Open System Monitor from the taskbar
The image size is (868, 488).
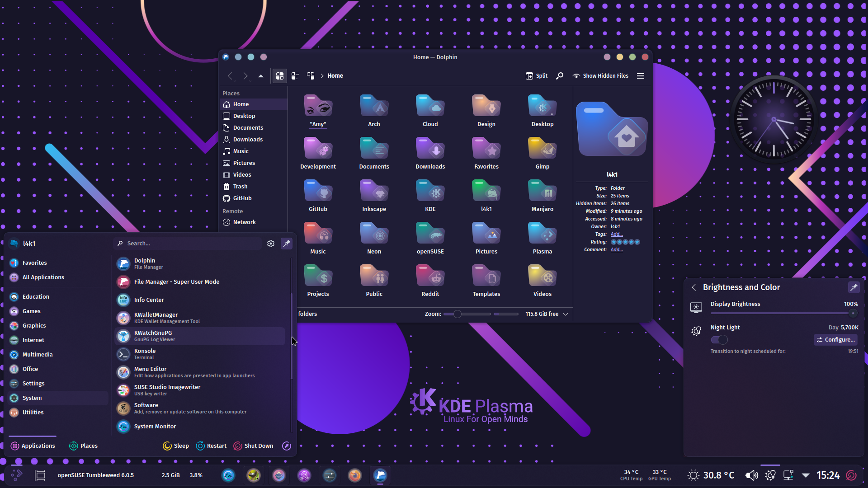click(228, 475)
